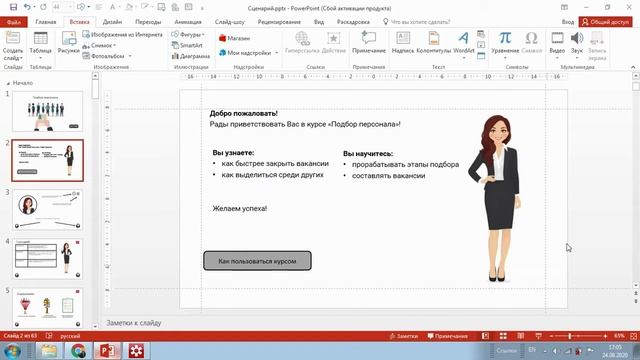Image resolution: width=640 pixels, height=360 pixels.
Task: Save the presentation via the Save icon
Action: [x=13, y=7]
